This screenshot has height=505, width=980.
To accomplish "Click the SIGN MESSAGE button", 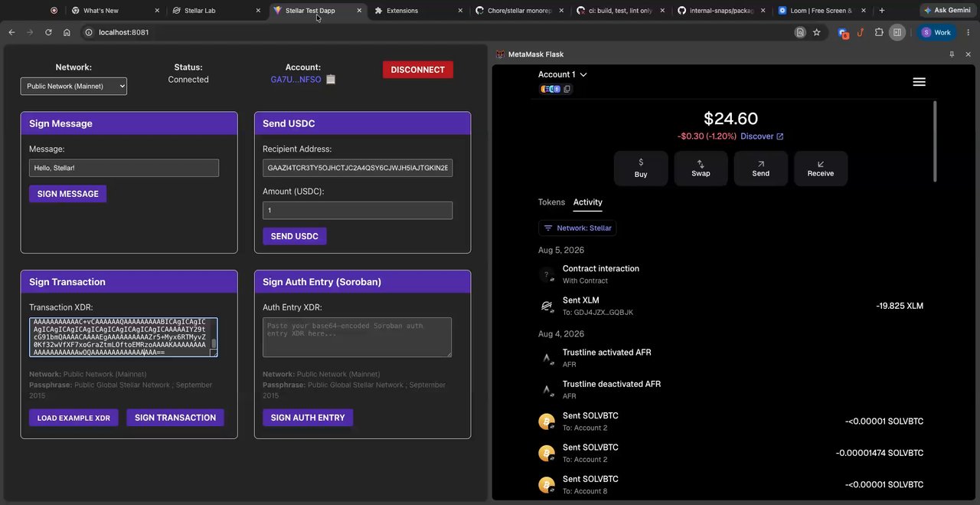I will [x=67, y=194].
